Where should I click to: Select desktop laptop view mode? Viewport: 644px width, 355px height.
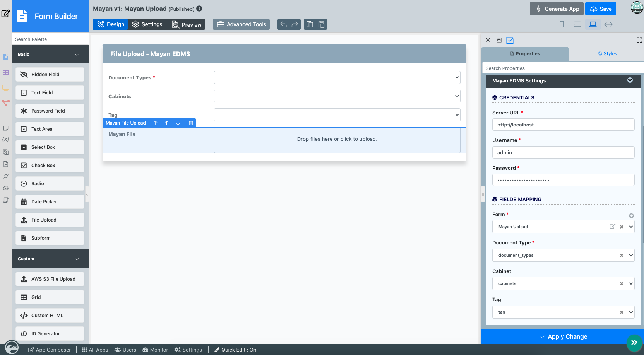coord(593,24)
